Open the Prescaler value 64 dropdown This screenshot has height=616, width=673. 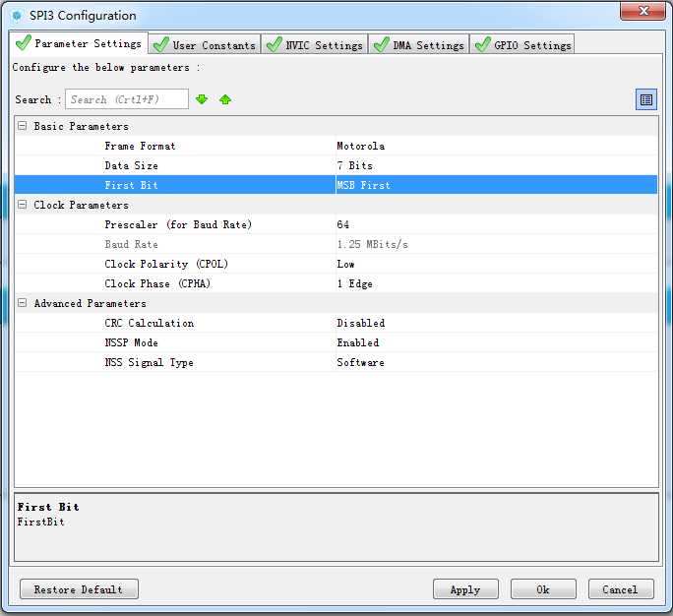pos(496,224)
